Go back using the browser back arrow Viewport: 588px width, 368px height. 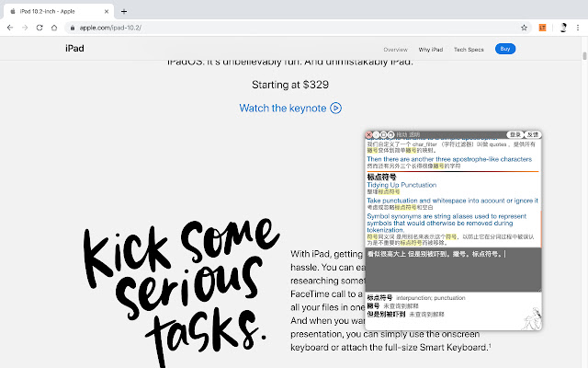10,28
